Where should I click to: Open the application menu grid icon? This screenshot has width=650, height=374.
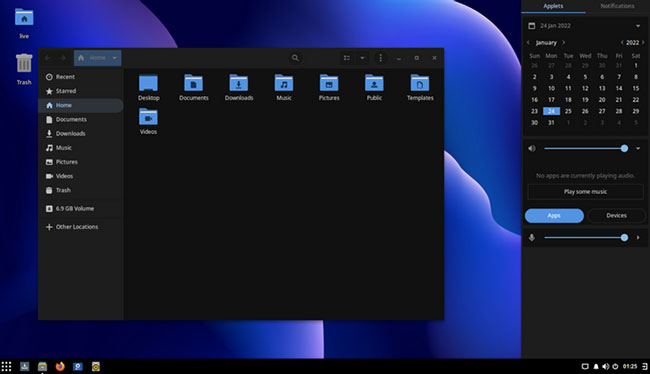click(x=6, y=367)
